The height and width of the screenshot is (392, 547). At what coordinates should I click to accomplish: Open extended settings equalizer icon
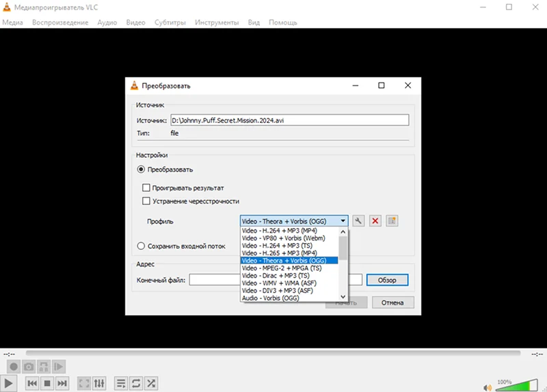pyautogui.click(x=99, y=384)
